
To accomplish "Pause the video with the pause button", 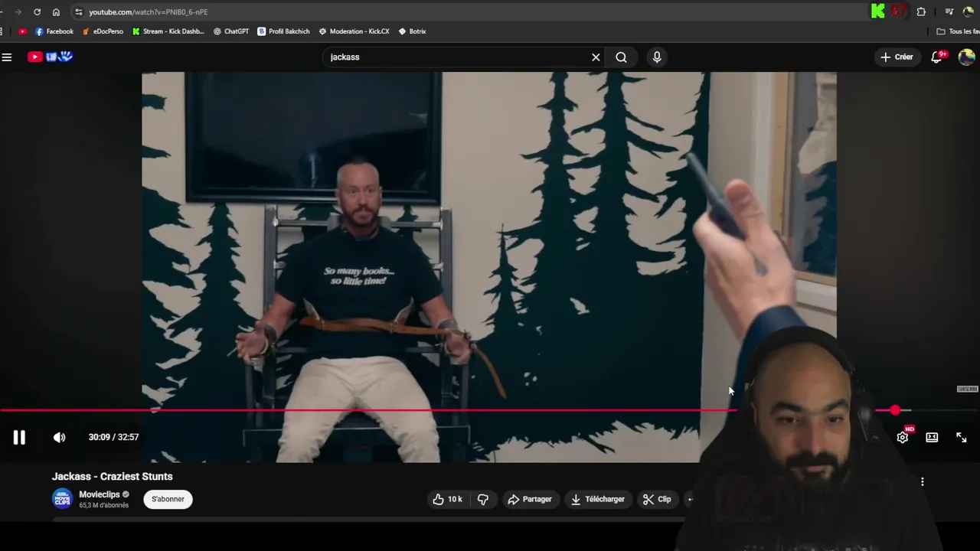I will [x=19, y=437].
